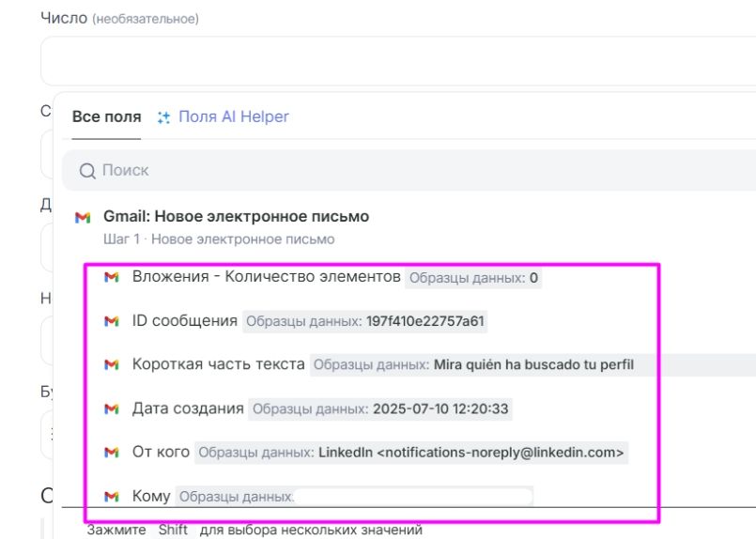Pick the 2025-07-10 12:20:33 sample date
The image size is (756, 539).
tap(441, 408)
